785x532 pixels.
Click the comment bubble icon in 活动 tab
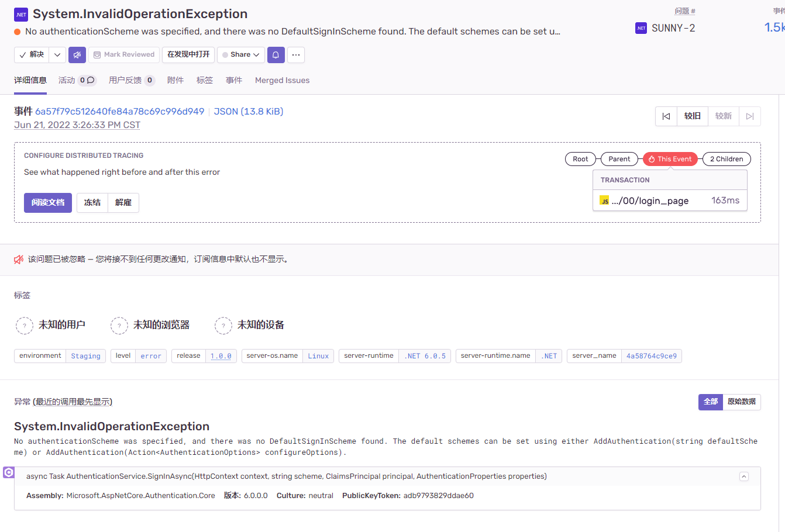click(x=91, y=80)
